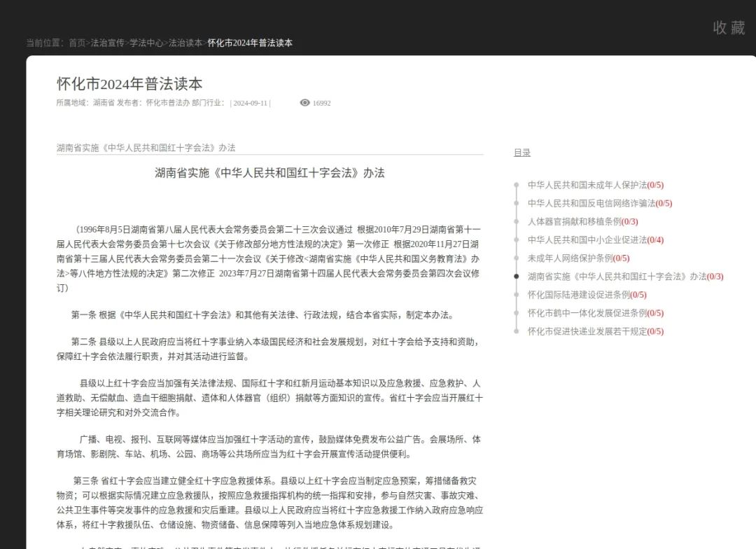Click the bullet dot beside 人体器官捐献和移植条例
Screen dimensions: 756x549
[x=517, y=222]
